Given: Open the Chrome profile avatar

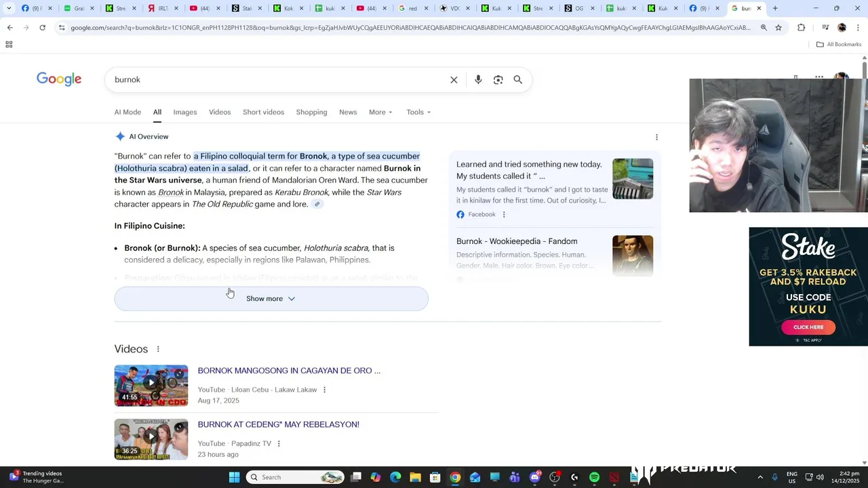Looking at the screenshot, I should tap(842, 27).
